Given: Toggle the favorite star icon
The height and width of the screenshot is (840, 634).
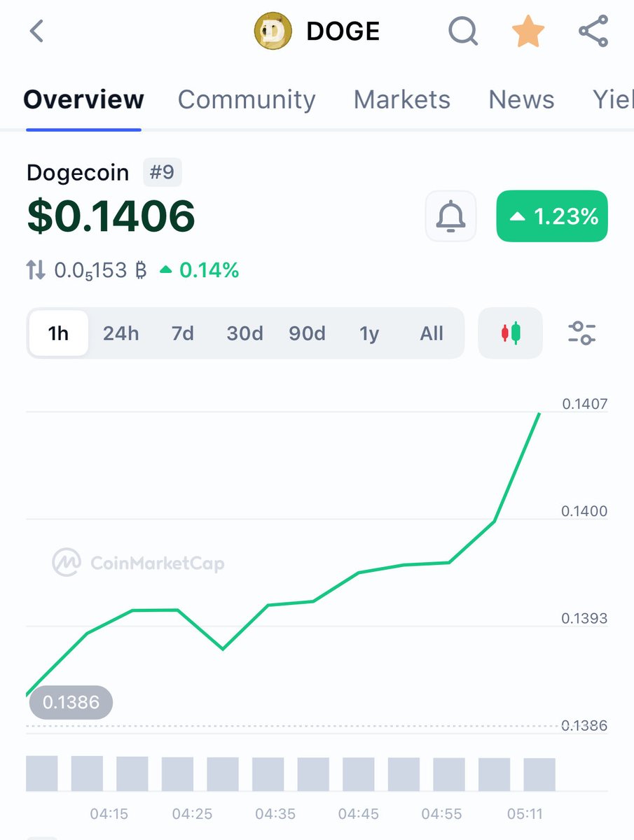Looking at the screenshot, I should coord(528,31).
